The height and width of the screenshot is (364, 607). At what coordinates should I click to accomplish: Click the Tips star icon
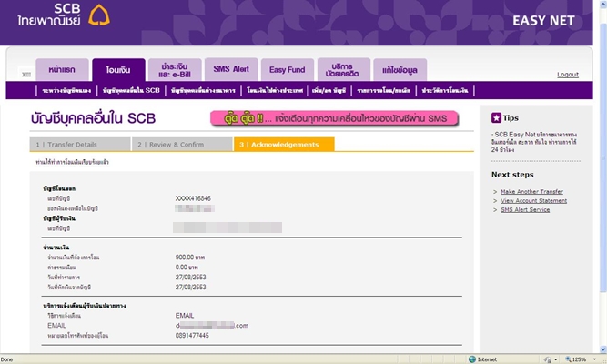point(496,117)
